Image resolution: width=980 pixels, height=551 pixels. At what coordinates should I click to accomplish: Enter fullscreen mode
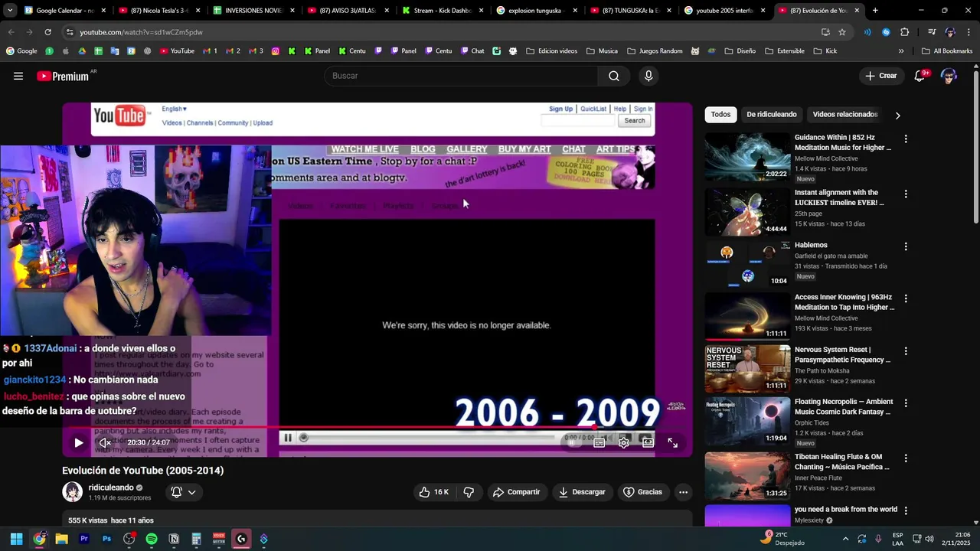672,442
